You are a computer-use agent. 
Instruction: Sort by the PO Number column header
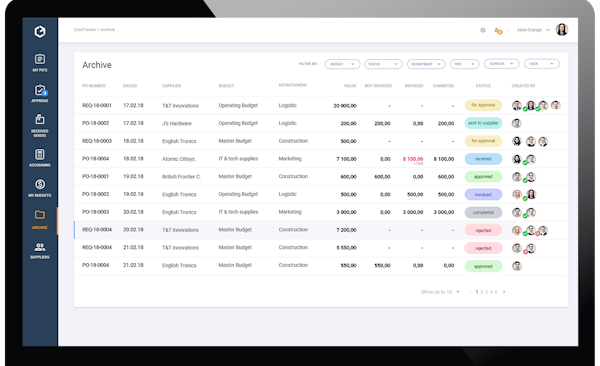click(x=94, y=86)
